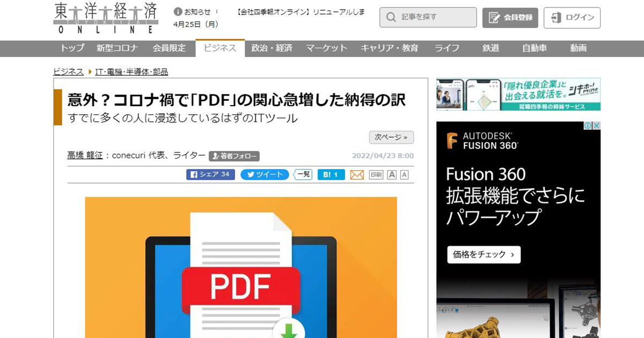This screenshot has height=338, width=644.
Task: Click into the 記事を探す search field
Action: tap(428, 18)
